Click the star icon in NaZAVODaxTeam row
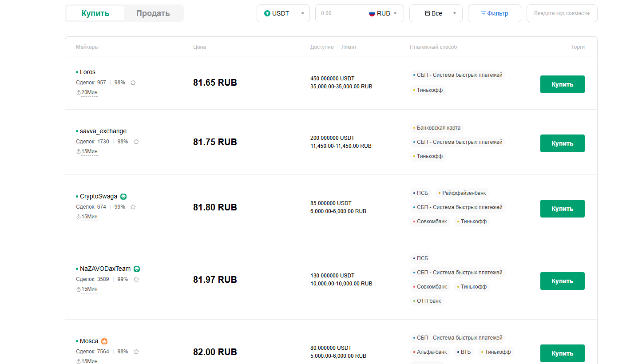Image resolution: width=642 pixels, height=364 pixels. (136, 279)
